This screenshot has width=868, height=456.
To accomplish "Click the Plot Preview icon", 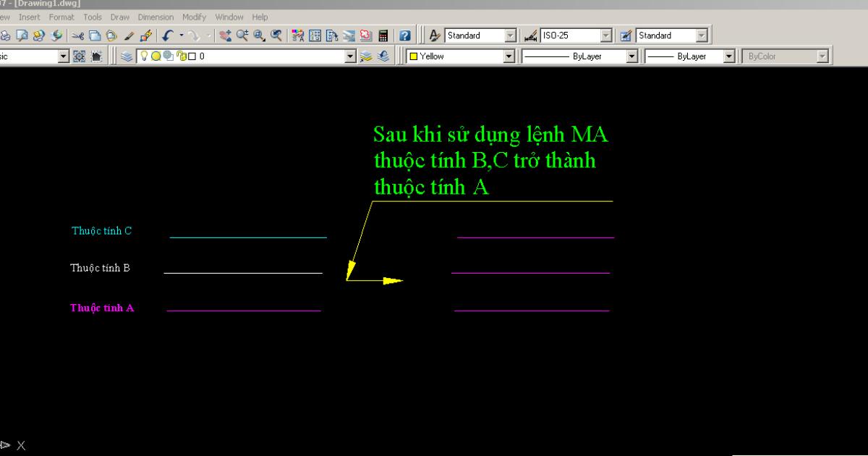I will tap(22, 35).
